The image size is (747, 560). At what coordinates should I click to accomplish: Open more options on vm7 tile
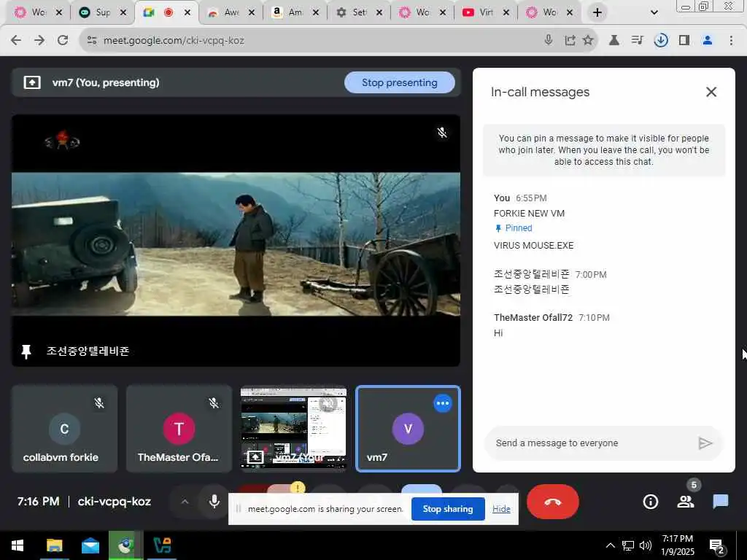tap(443, 403)
